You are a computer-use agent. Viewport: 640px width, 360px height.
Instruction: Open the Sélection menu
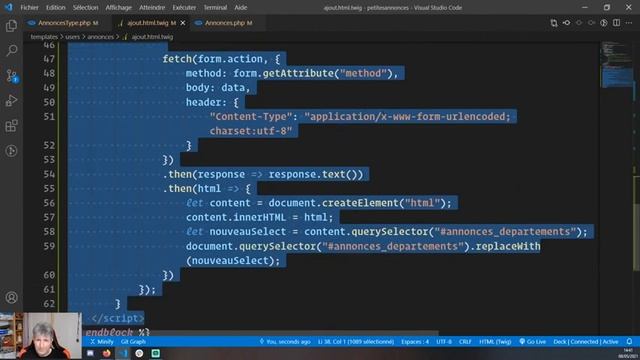pyautogui.click(x=85, y=7)
